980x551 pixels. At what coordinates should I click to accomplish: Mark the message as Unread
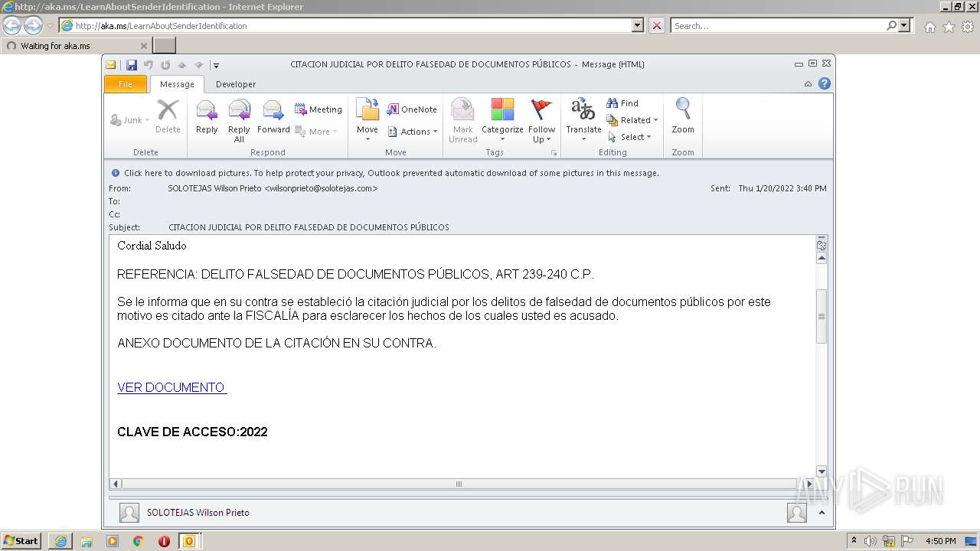pyautogui.click(x=463, y=120)
